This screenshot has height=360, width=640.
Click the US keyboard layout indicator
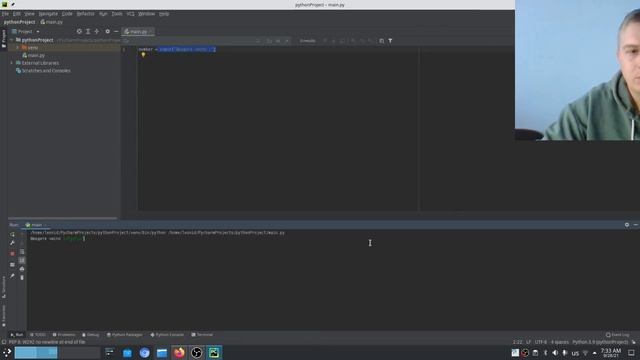coord(575,353)
